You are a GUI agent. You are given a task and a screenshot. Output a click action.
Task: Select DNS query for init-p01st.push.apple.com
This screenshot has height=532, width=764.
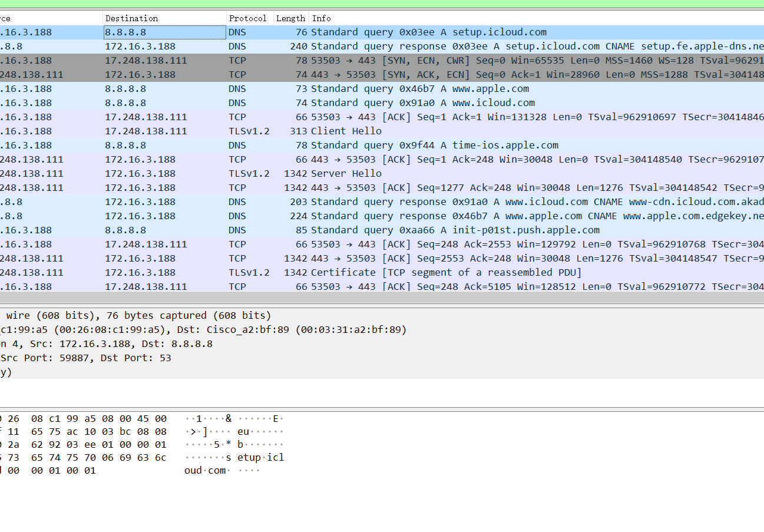pyautogui.click(x=382, y=230)
